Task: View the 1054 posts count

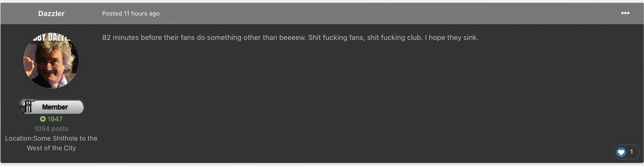Action: 51,129
